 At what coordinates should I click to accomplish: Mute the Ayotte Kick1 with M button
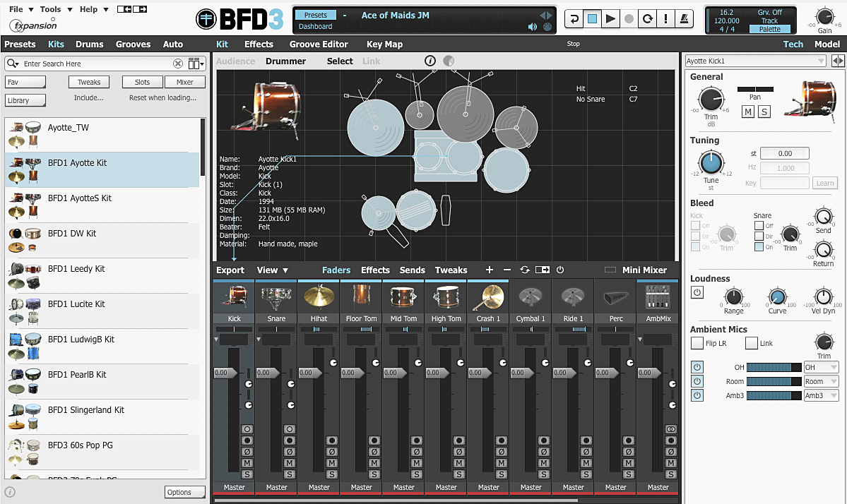click(x=748, y=112)
